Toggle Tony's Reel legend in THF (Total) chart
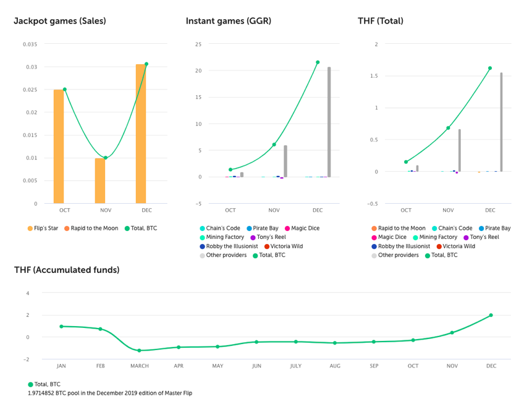Viewport: 532px width, 415px height. 481,237
